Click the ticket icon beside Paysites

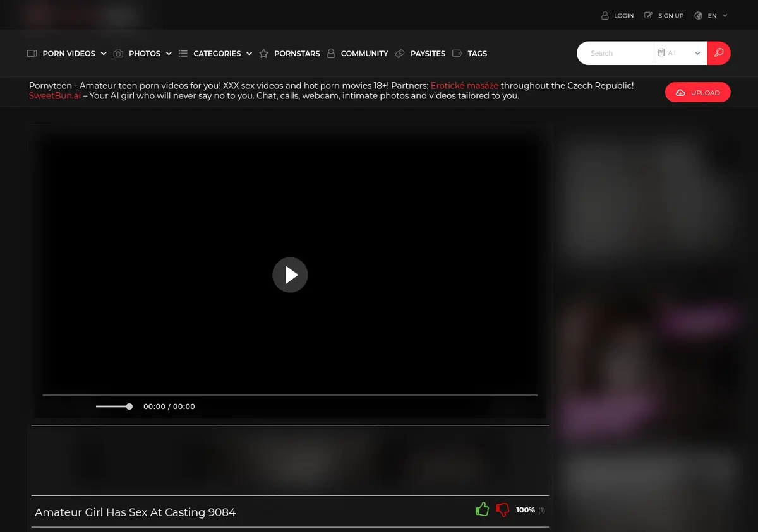click(400, 54)
